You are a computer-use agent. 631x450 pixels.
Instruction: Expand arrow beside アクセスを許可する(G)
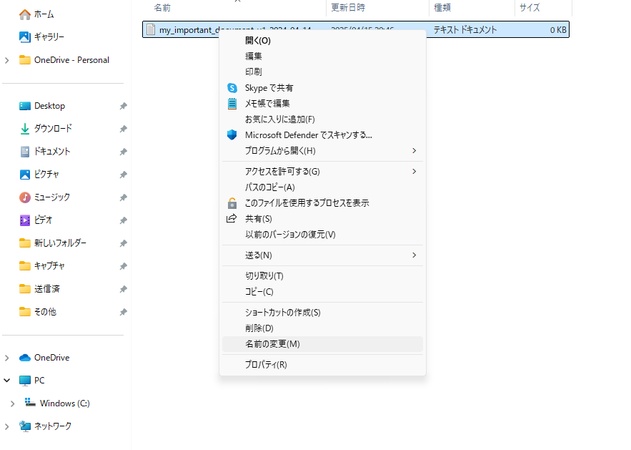point(414,171)
